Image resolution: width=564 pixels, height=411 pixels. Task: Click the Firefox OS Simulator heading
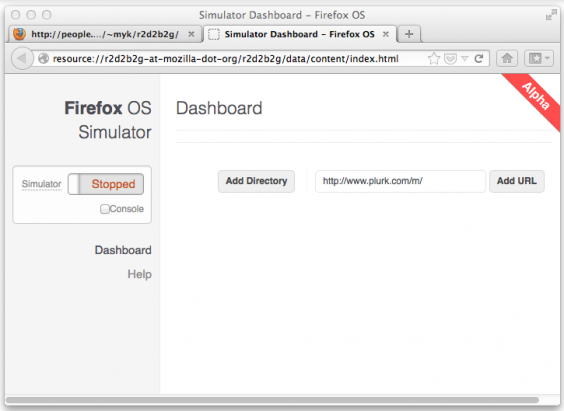pyautogui.click(x=108, y=120)
